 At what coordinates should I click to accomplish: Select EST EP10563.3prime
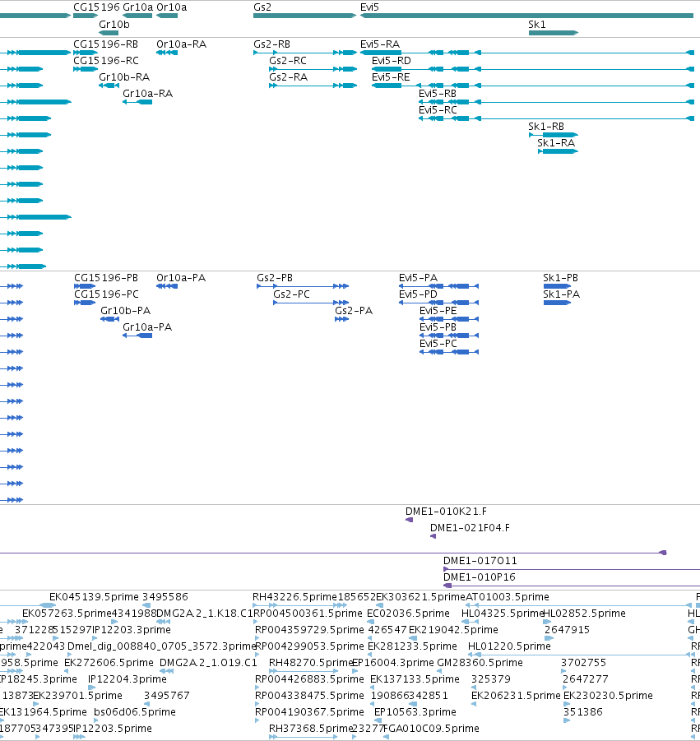point(415,712)
